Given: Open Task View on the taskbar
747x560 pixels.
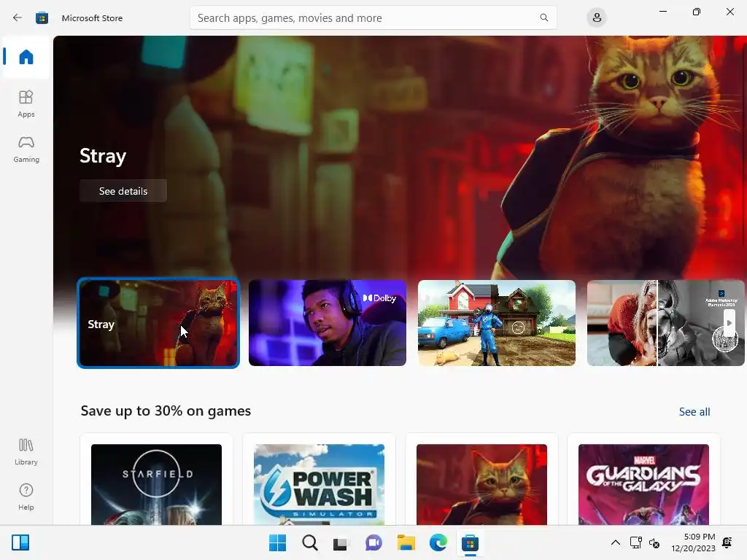Looking at the screenshot, I should 341,542.
